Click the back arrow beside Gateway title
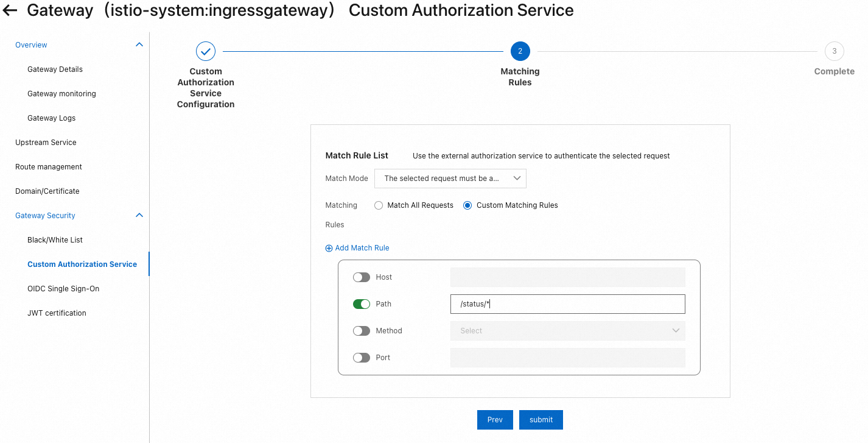 10,10
